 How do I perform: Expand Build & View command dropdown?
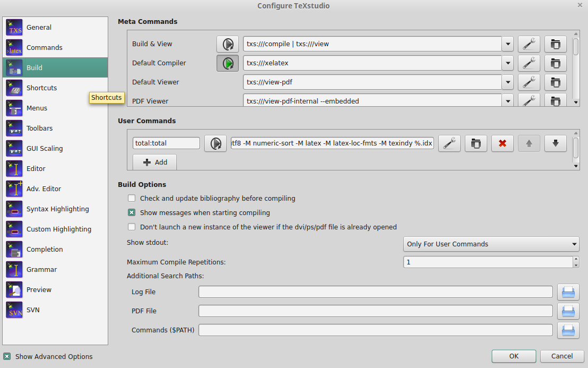pos(508,44)
